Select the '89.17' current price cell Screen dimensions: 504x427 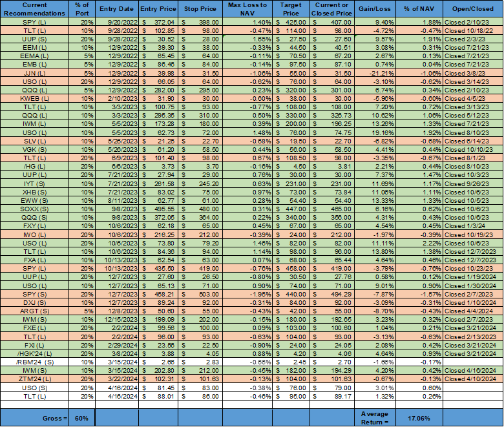[331, 397]
